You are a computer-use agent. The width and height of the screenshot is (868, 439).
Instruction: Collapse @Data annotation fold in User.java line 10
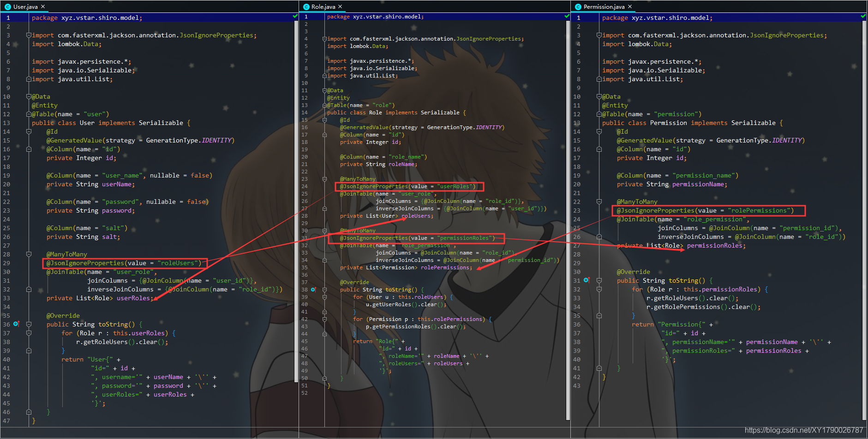click(29, 96)
